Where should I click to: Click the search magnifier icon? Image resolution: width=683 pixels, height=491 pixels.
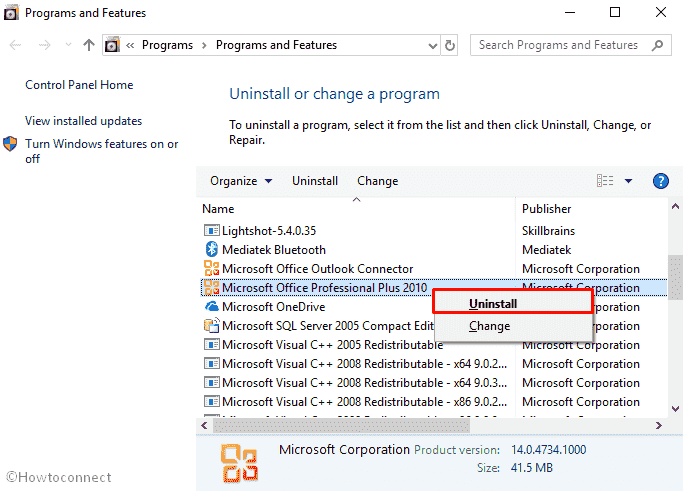pos(657,45)
